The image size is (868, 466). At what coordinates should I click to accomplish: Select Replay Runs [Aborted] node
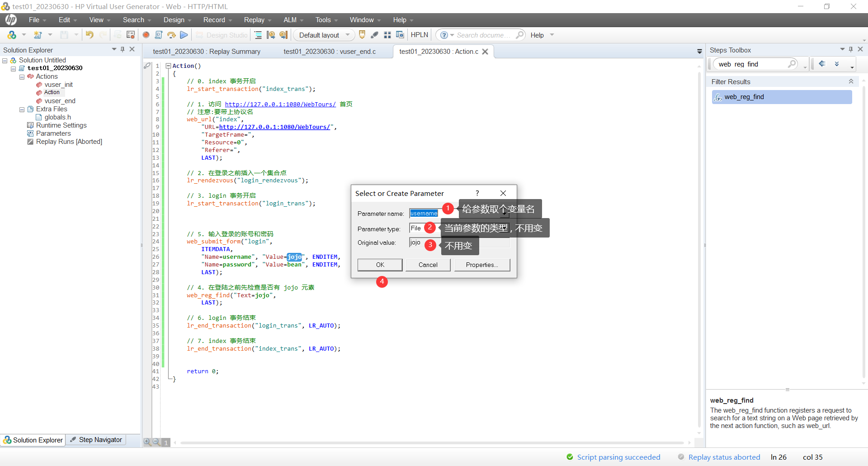click(69, 142)
